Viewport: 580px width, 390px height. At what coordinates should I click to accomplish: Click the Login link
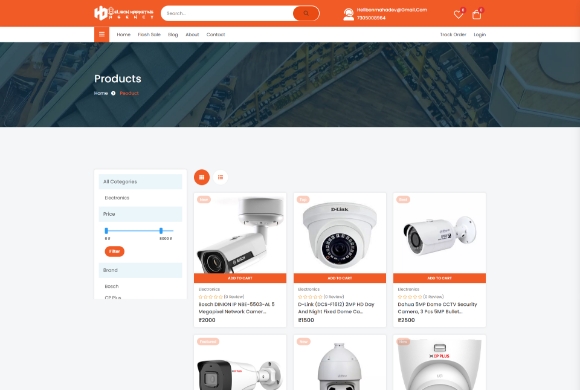480,34
